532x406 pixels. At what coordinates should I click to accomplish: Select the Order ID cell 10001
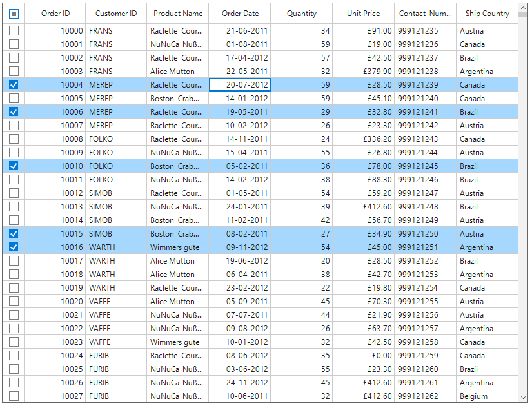pos(55,44)
